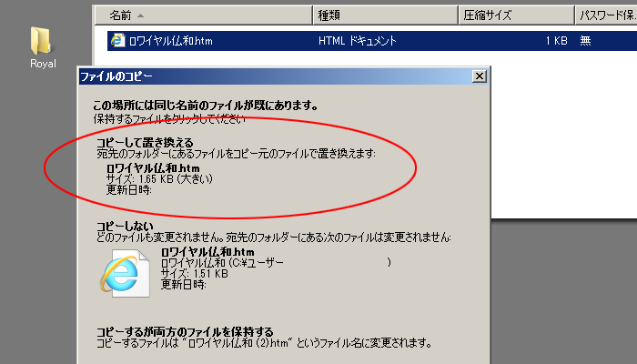Screen dimensions: 637x364
Task: Click the IE icon beside ロワイヤル仏和.htm in list
Action: pos(116,41)
